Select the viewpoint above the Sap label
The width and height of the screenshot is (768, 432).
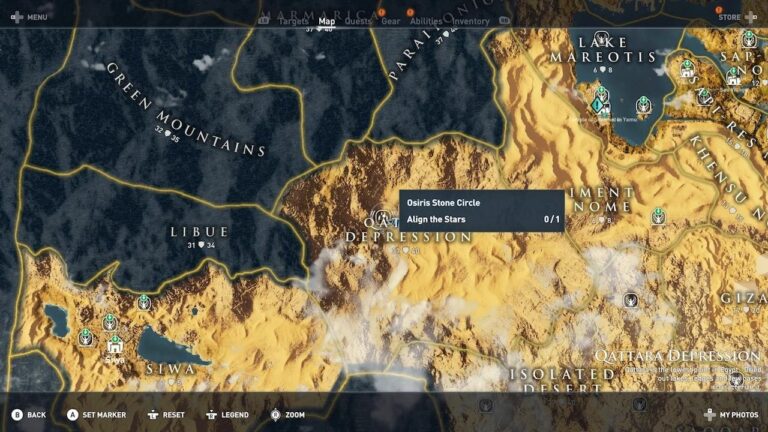pos(748,39)
